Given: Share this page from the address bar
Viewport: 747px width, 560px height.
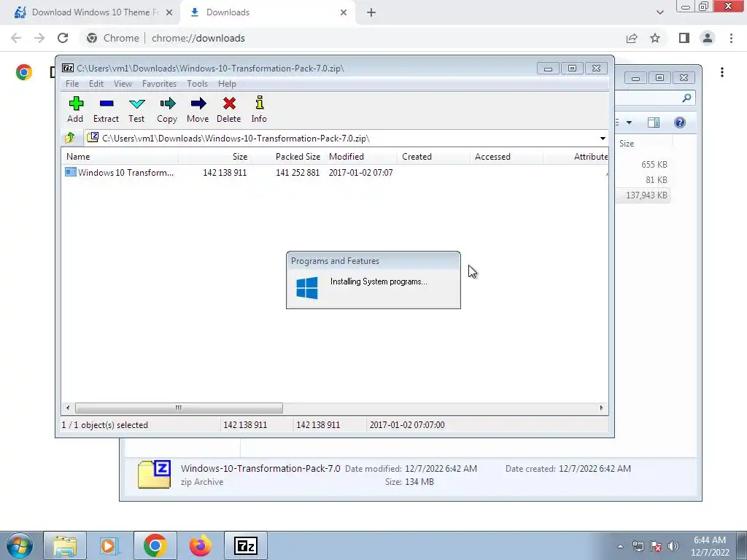Looking at the screenshot, I should click(x=632, y=38).
